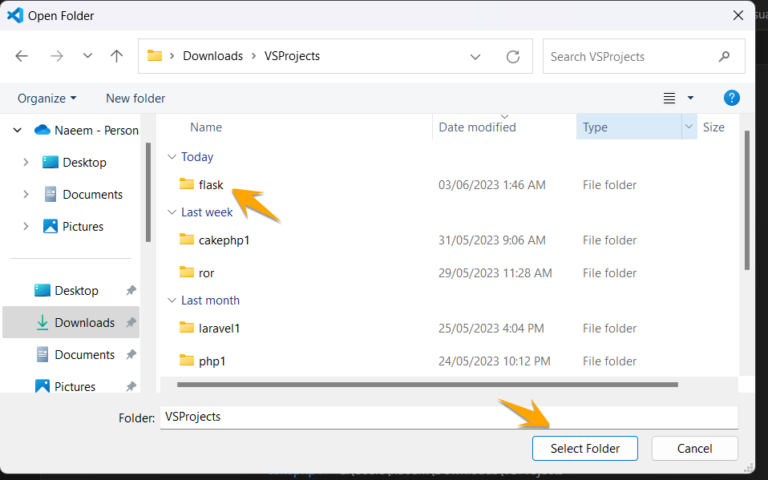Screen dimensions: 768x480
Task: Collapse the Last week group
Action: coord(172,213)
